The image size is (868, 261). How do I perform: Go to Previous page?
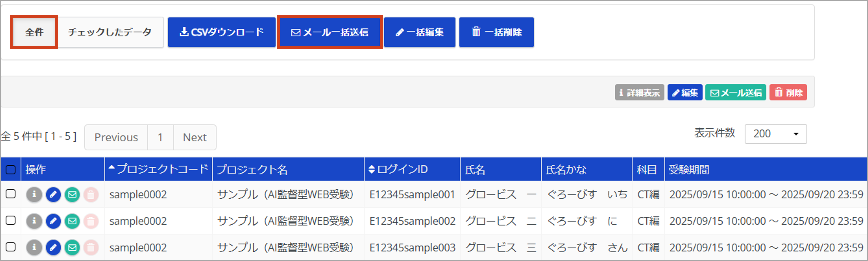coord(116,137)
